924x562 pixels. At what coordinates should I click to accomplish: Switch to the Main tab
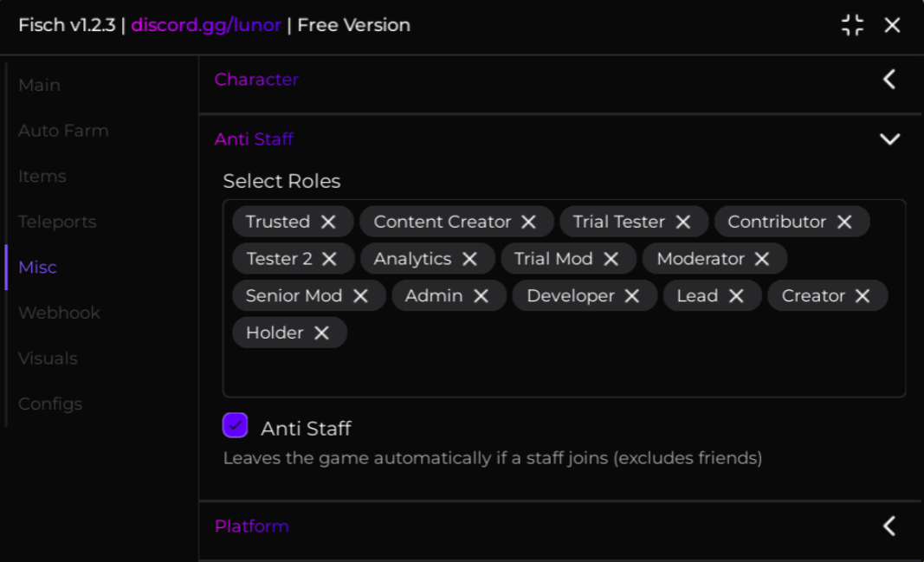pyautogui.click(x=40, y=85)
